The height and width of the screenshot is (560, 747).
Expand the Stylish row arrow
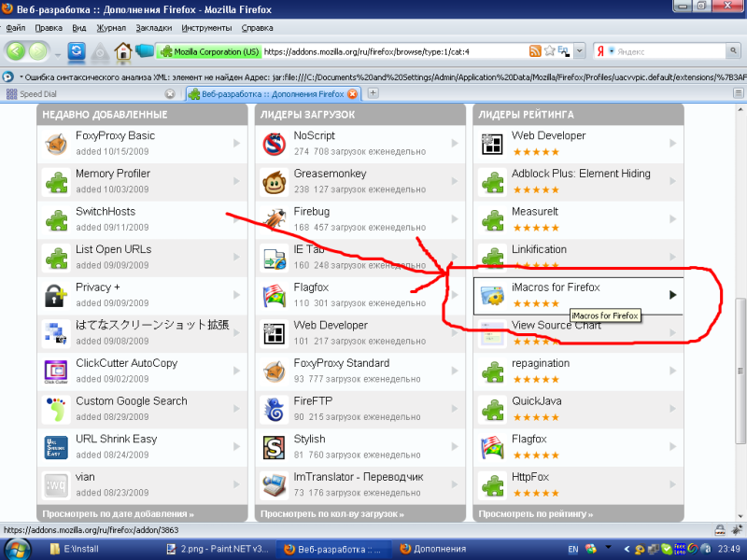click(455, 446)
